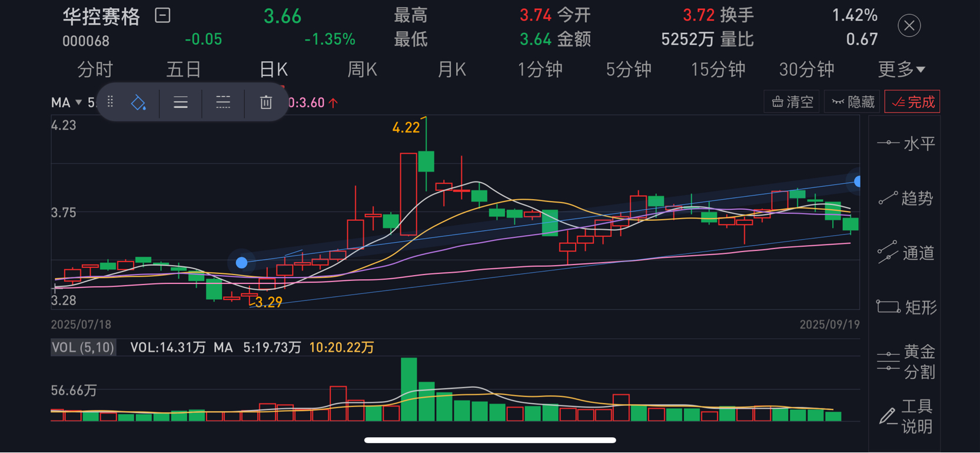This screenshot has height=453, width=980.
Task: Switch to the 15分钟 tab
Action: coord(718,70)
